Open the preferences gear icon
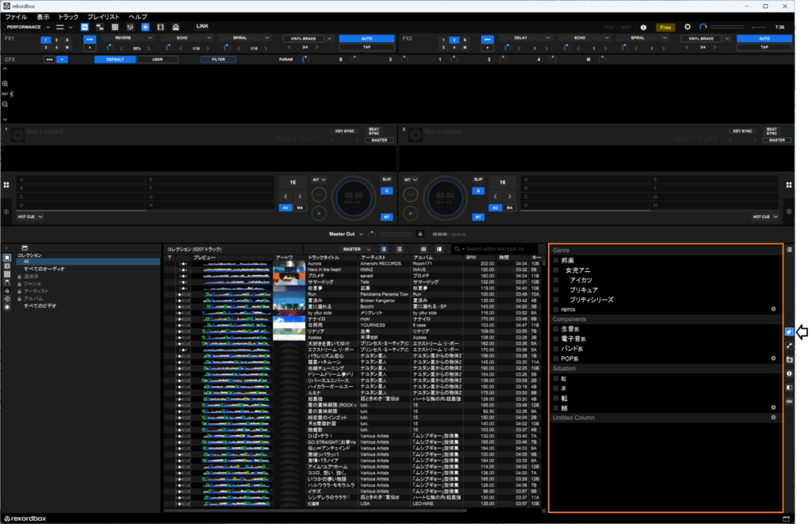812x524 pixels. coord(688,27)
